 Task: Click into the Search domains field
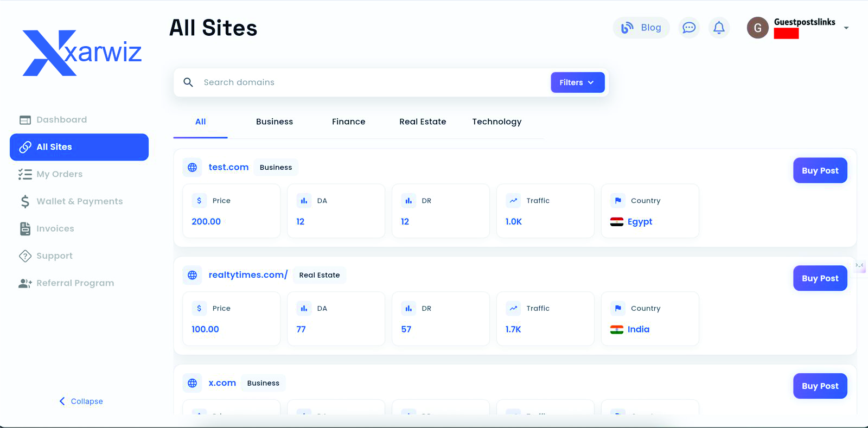(369, 82)
